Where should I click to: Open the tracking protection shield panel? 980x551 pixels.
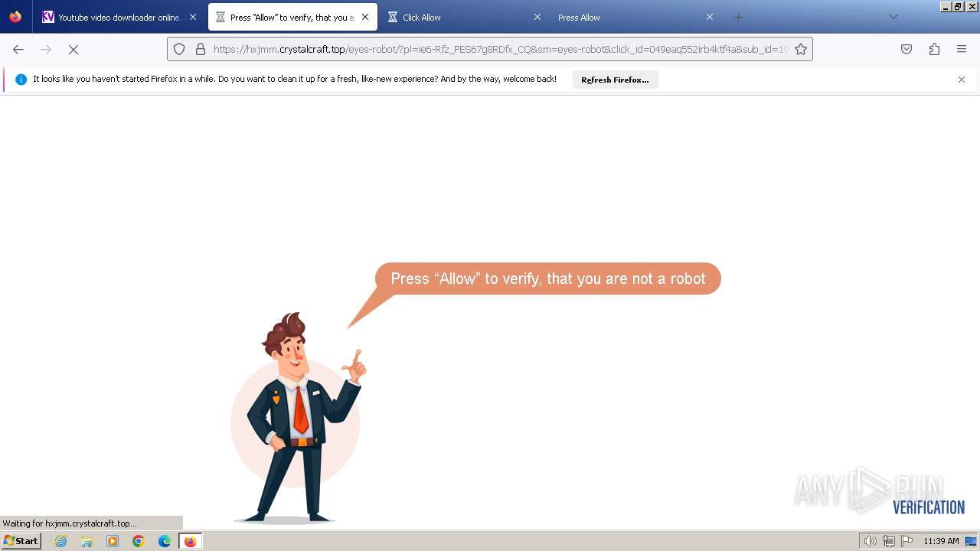click(179, 49)
